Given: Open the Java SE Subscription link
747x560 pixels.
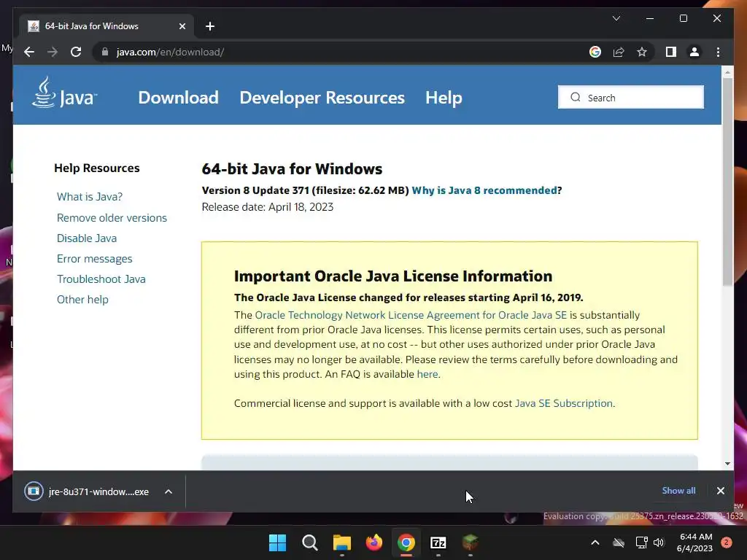Looking at the screenshot, I should (564, 403).
